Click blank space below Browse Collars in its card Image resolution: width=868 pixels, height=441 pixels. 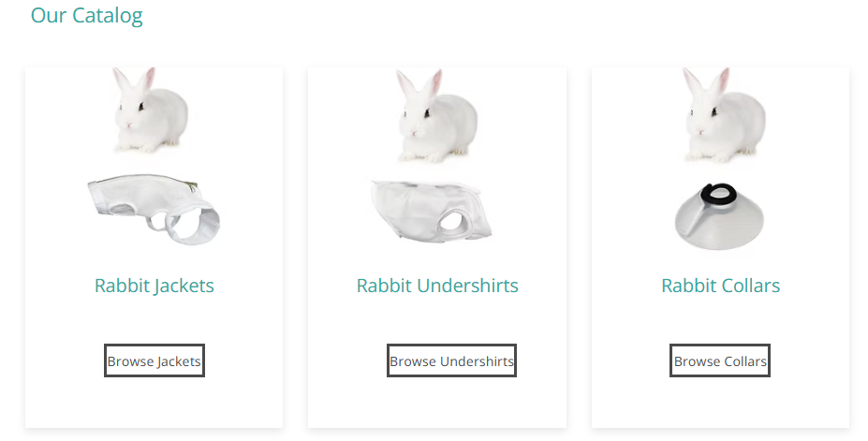pos(720,403)
